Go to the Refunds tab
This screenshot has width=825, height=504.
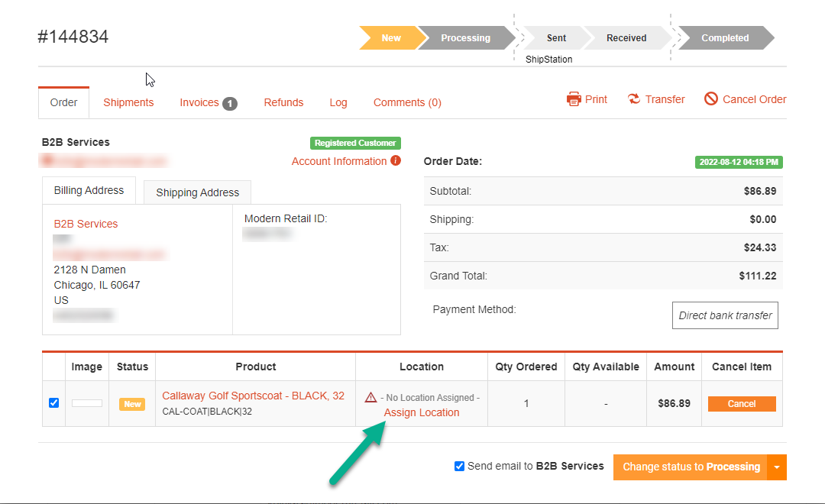coord(283,102)
